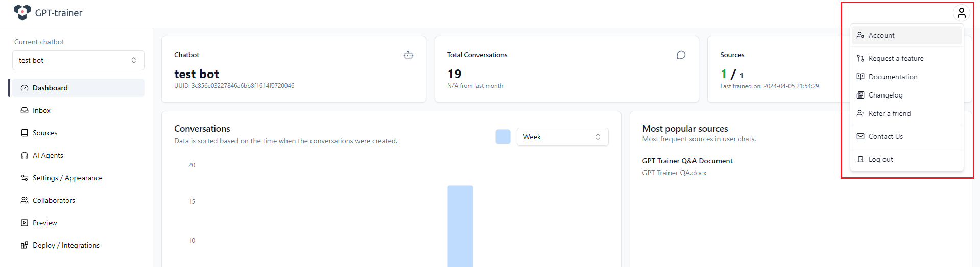
Task: Open Documentation from the profile menu
Action: click(x=906, y=77)
